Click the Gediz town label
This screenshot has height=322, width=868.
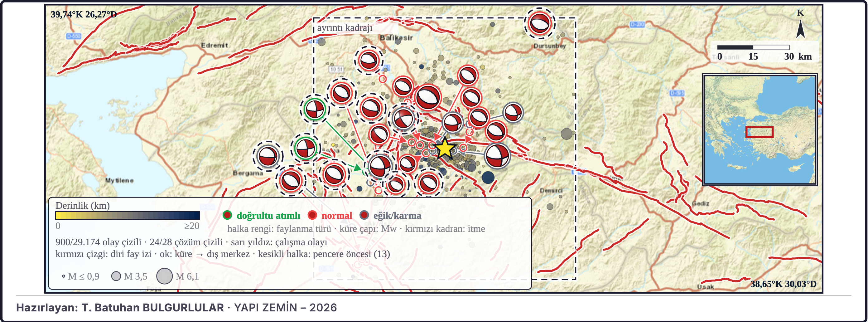(701, 204)
